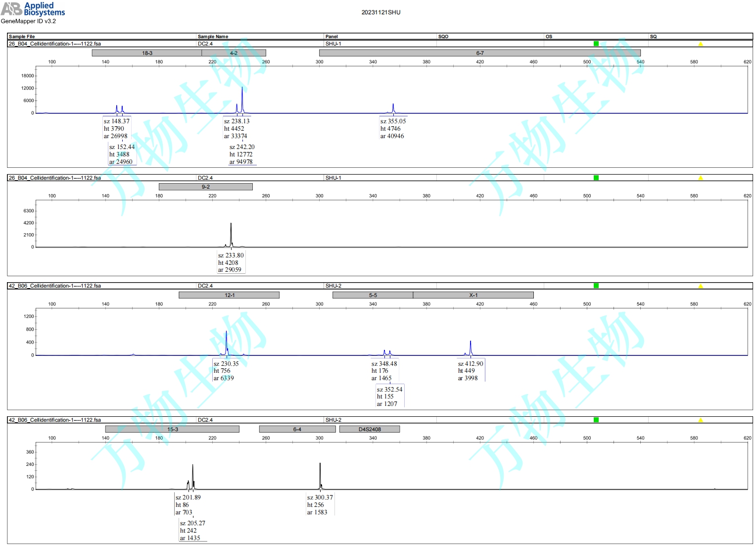Select the Sample Name column header

pyautogui.click(x=213, y=37)
